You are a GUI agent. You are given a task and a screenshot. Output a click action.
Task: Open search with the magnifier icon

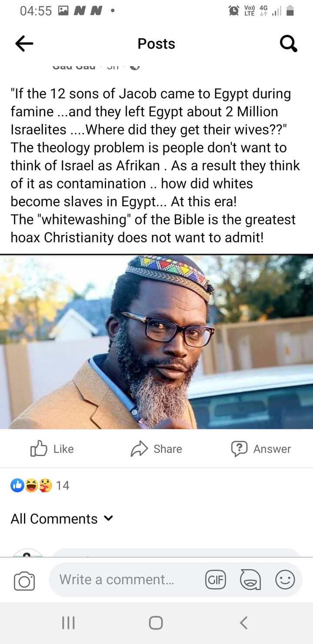click(288, 44)
